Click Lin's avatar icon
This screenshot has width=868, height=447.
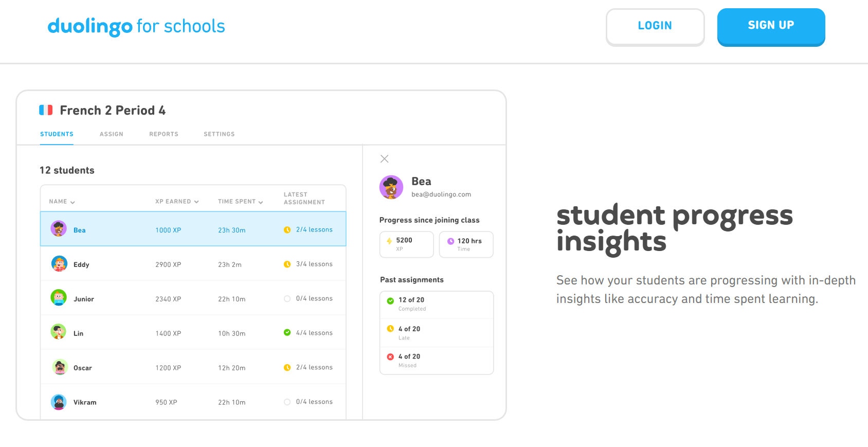[59, 332]
